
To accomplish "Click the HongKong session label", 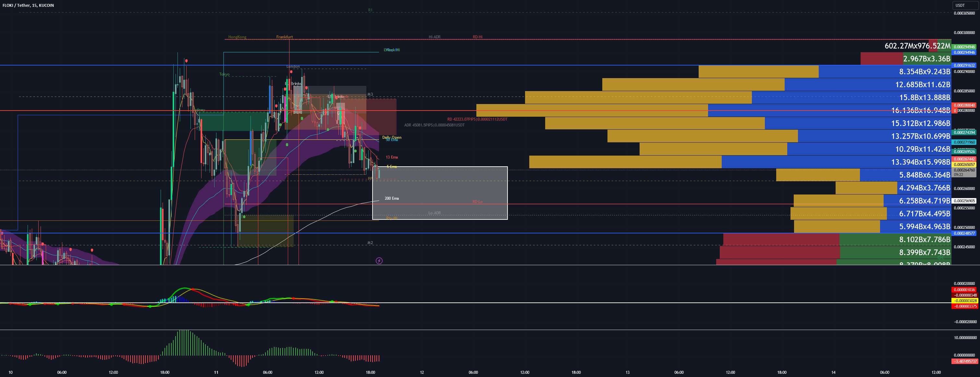I will [x=238, y=37].
